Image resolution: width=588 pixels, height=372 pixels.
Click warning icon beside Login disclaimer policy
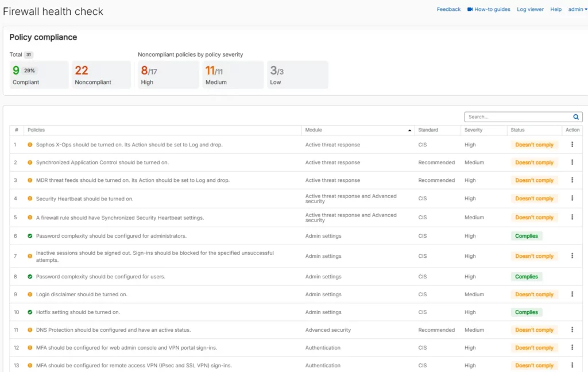pyautogui.click(x=29, y=294)
